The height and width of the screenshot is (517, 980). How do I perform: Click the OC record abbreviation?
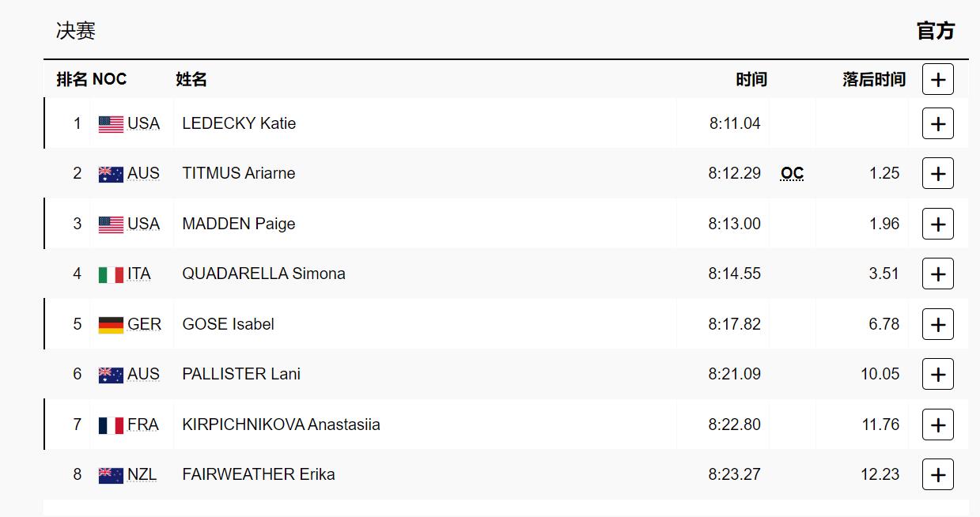(792, 173)
